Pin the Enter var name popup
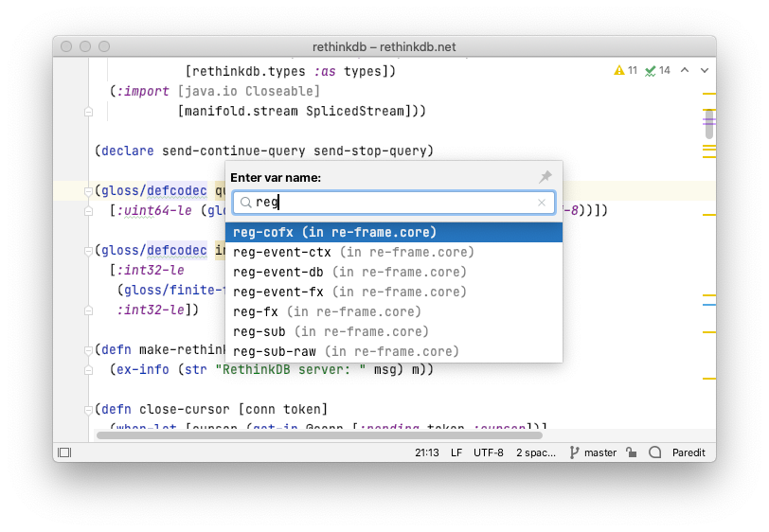This screenshot has height=532, width=769. point(545,177)
